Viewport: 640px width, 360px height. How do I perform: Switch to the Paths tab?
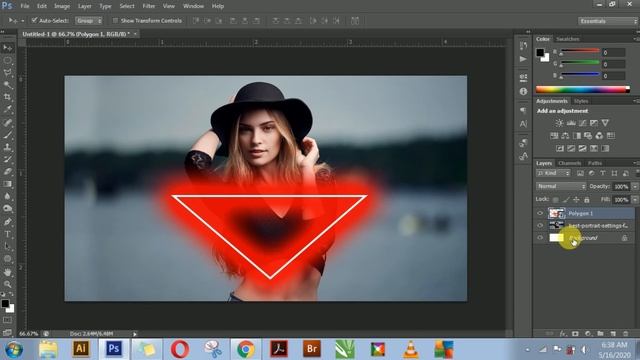[x=595, y=163]
